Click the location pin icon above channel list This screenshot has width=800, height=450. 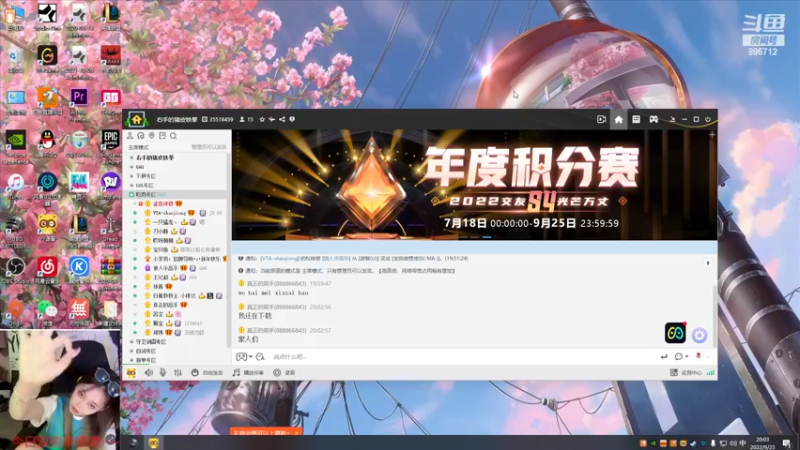coord(152,136)
